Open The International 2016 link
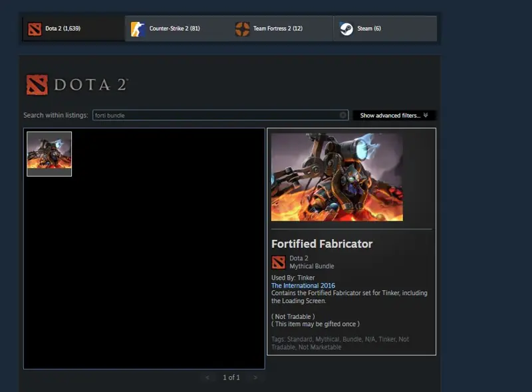This screenshot has height=392, width=532. (303, 286)
